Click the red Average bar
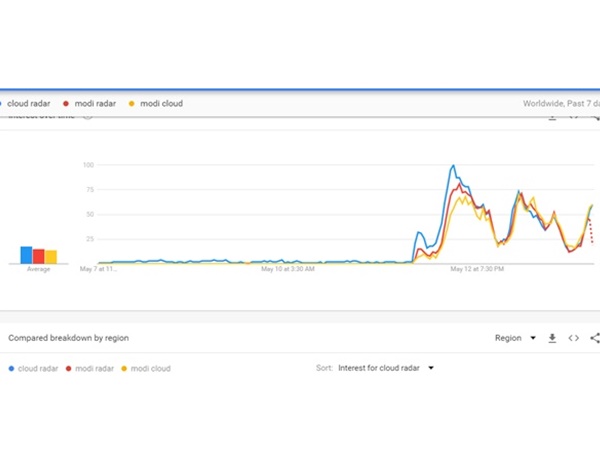 click(38, 256)
